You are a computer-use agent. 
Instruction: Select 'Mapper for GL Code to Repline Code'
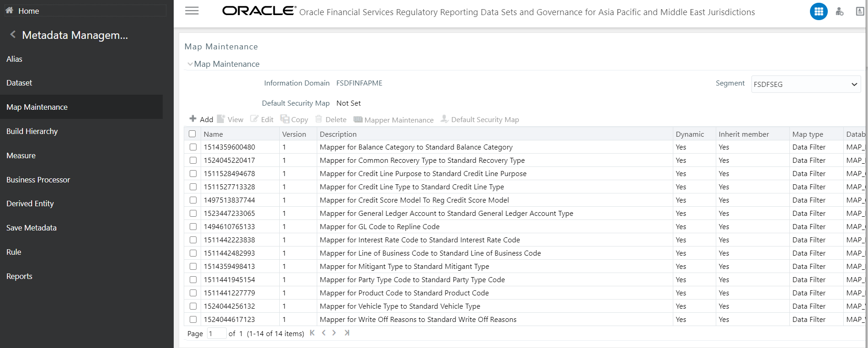click(379, 227)
